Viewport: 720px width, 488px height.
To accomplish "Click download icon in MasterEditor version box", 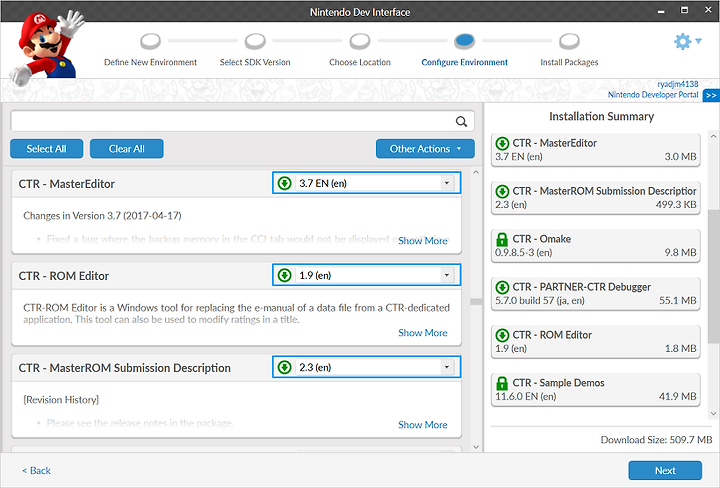I will tap(285, 183).
